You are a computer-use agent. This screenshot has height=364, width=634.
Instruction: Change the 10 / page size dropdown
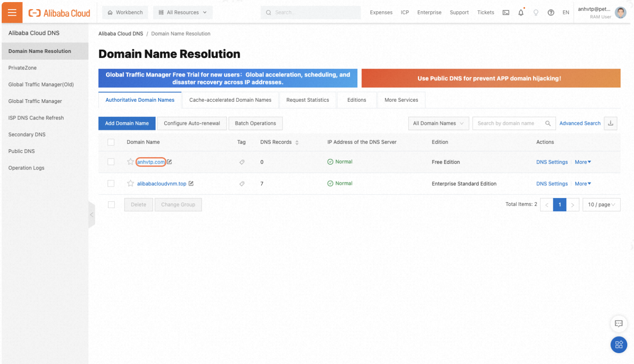pyautogui.click(x=601, y=205)
